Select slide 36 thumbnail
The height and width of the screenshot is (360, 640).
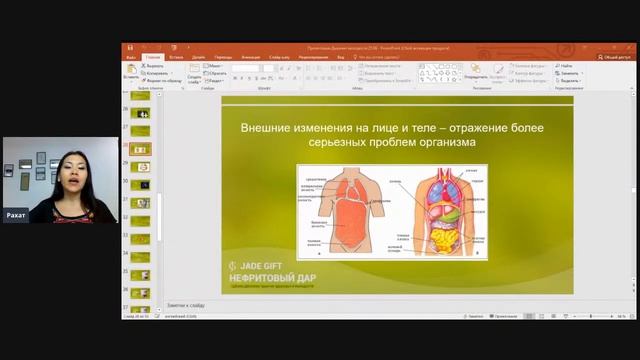click(x=140, y=293)
